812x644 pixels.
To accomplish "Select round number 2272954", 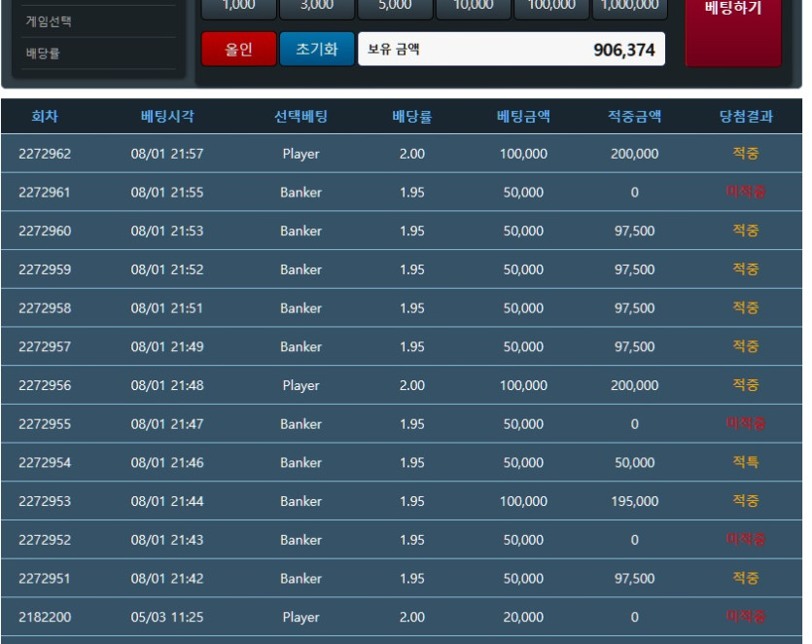I will (x=45, y=463).
